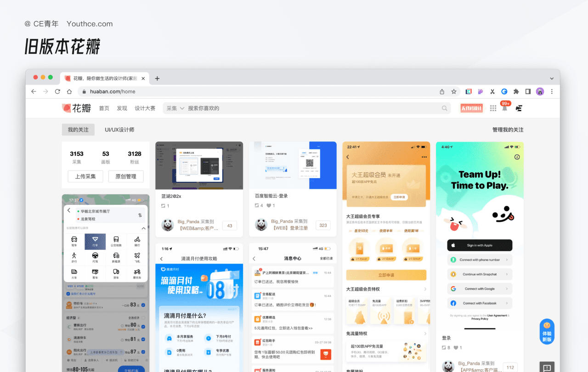Screen dimensions: 588x372
Task: Reload the huaban.com page
Action: (57, 91)
